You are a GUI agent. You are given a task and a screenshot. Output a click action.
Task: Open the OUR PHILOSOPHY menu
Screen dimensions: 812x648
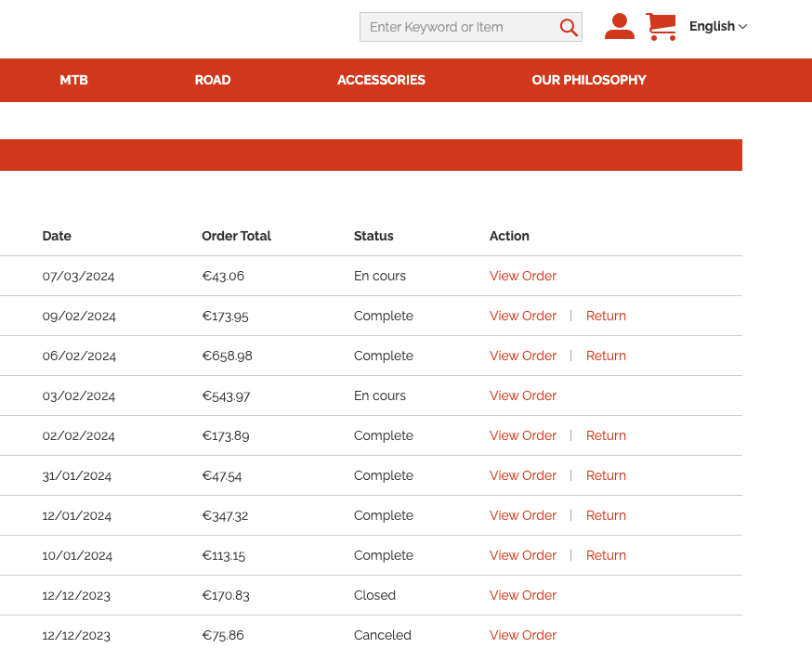tap(589, 80)
